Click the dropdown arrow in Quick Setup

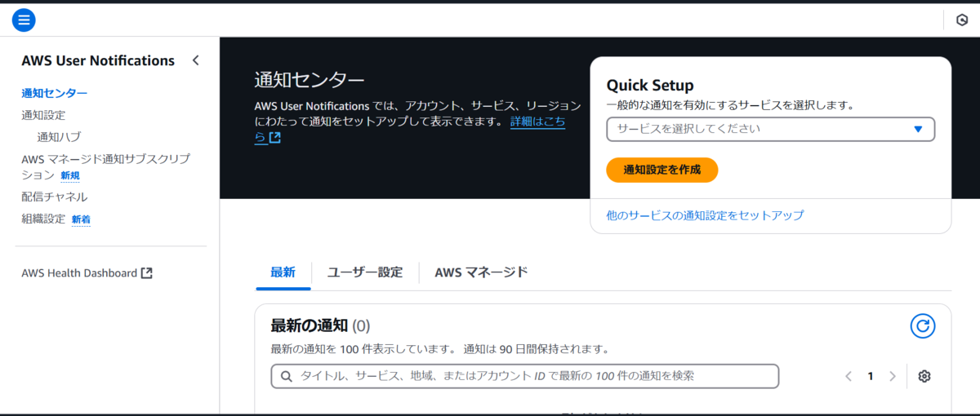click(918, 129)
